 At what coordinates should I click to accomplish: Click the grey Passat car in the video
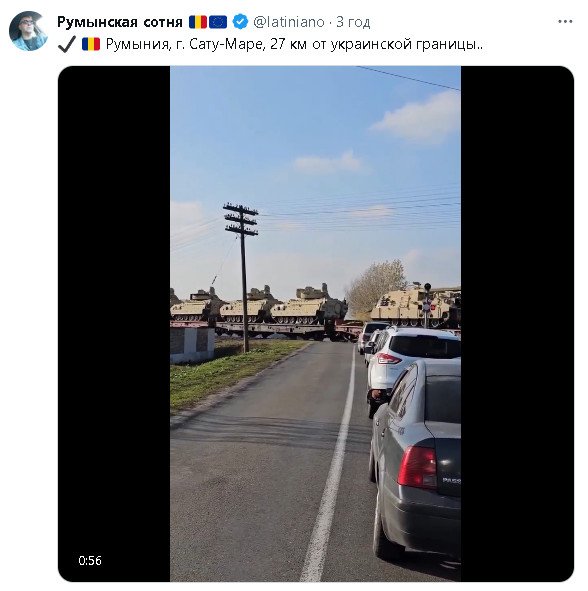coord(416,458)
